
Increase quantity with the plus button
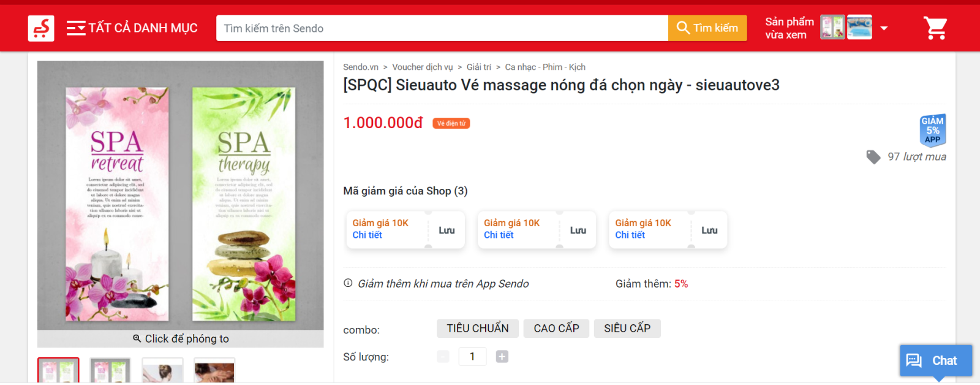[x=502, y=357]
